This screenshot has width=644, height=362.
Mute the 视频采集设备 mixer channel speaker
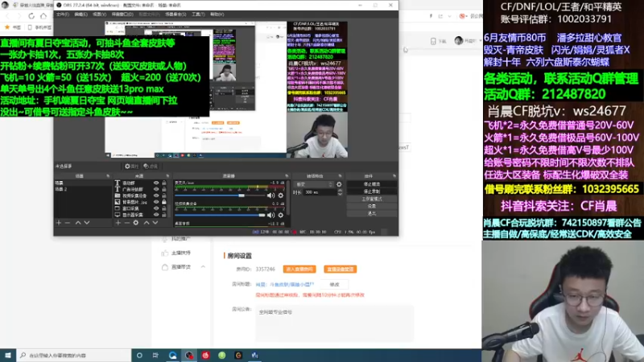point(270,215)
